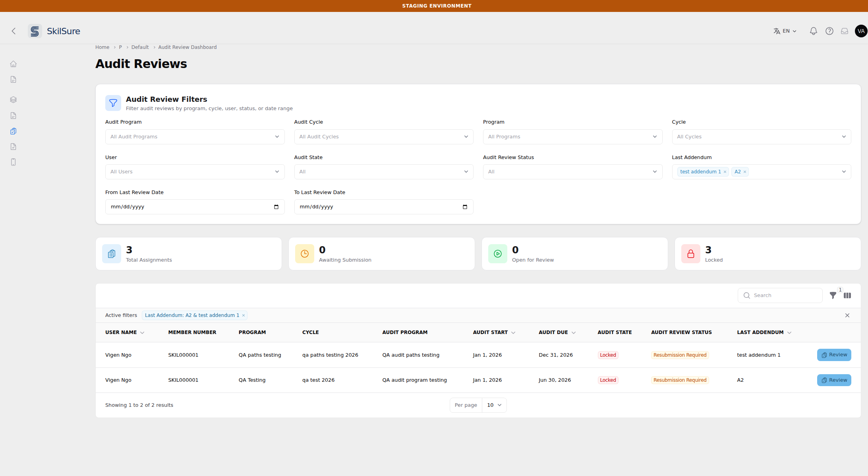
Task: Open the checked document sidebar icon
Action: click(13, 147)
